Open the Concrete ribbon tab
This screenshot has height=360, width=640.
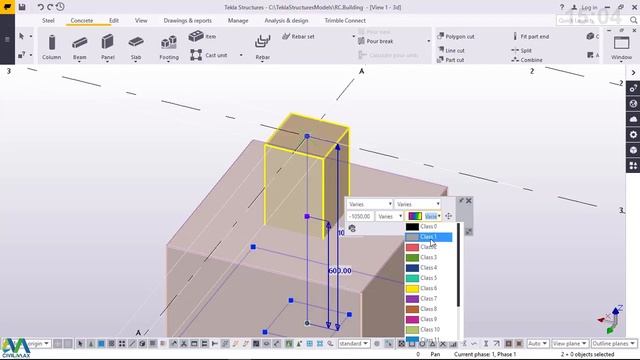point(82,20)
